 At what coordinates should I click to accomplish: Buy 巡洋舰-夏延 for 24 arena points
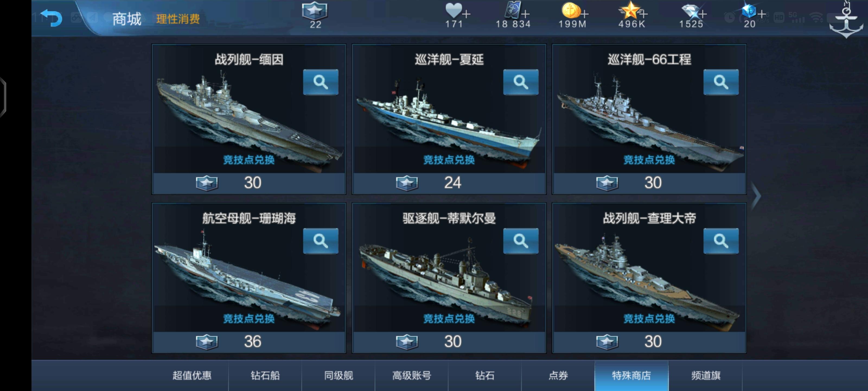point(449,183)
